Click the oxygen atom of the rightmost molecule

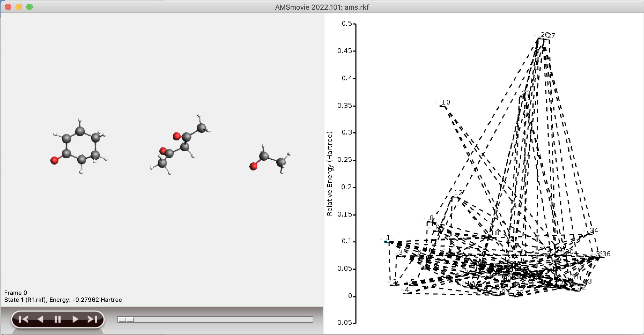[253, 166]
